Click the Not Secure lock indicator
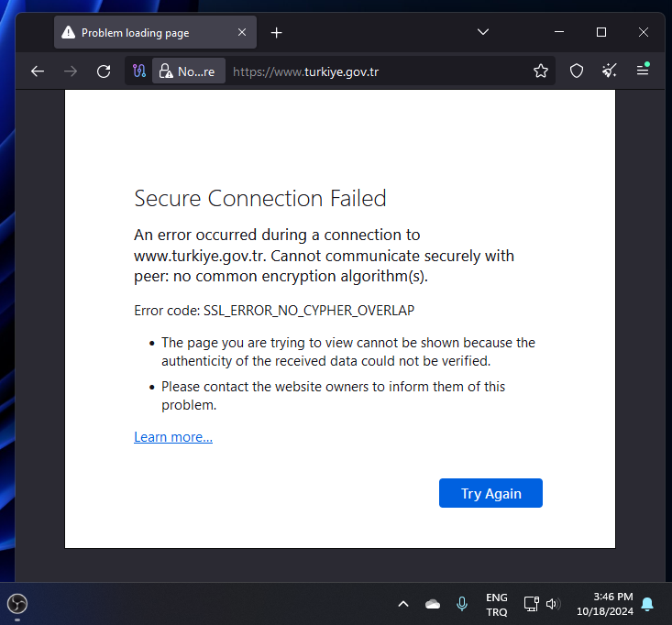 tap(188, 71)
